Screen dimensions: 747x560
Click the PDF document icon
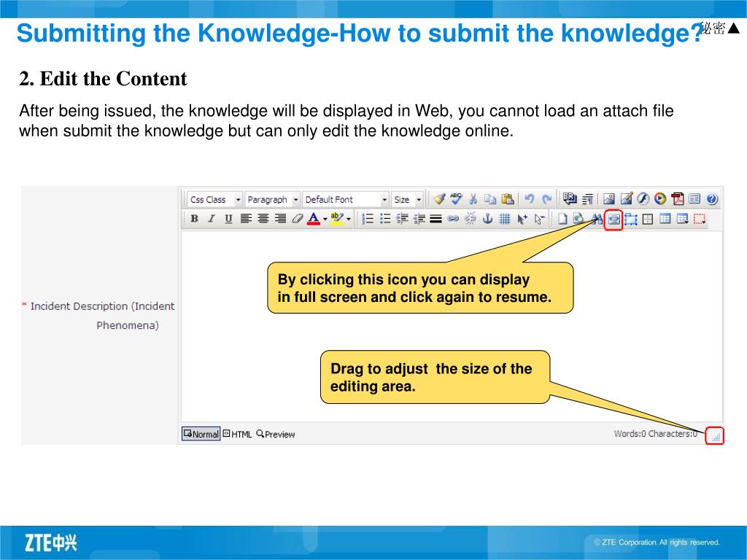point(678,198)
